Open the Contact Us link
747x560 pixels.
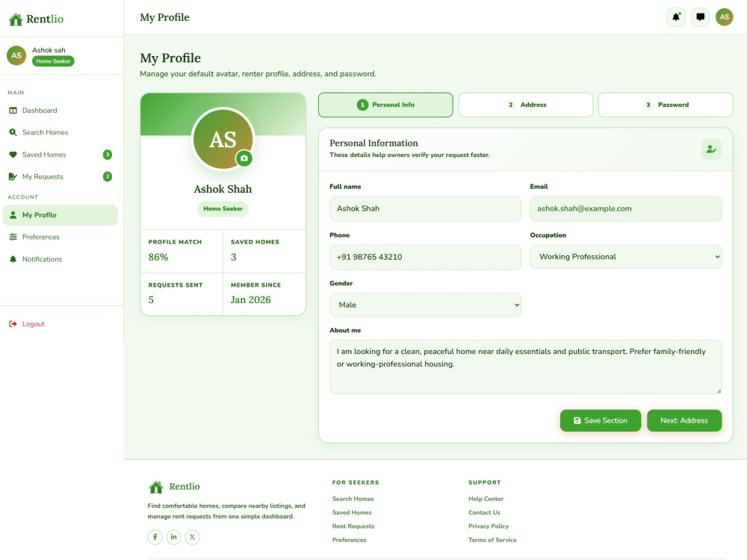(484, 513)
